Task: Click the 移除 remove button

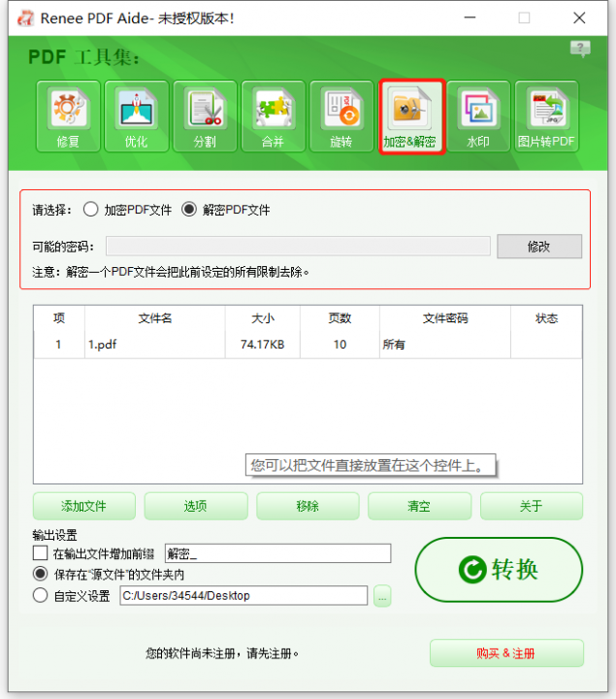Action: 308,506
